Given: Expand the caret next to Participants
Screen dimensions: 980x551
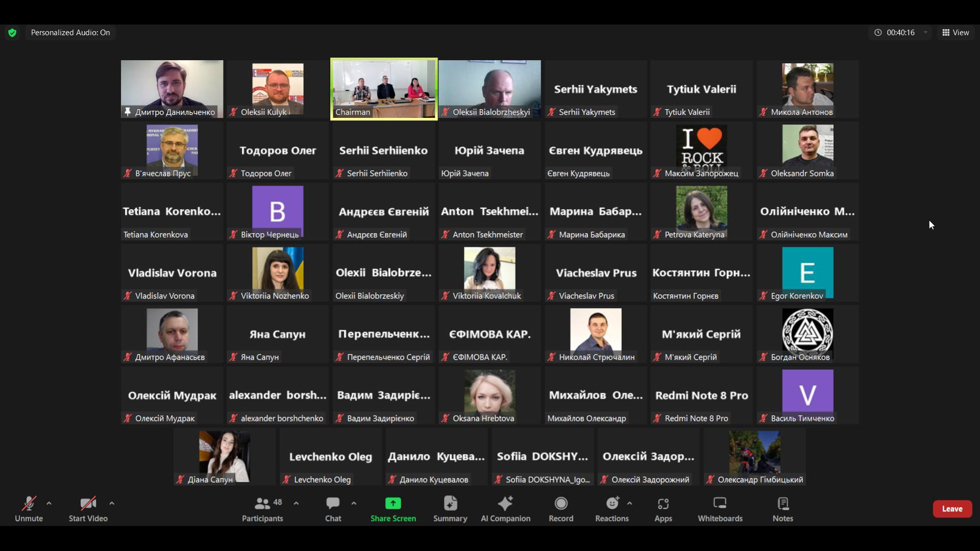Looking at the screenshot, I should [x=296, y=503].
